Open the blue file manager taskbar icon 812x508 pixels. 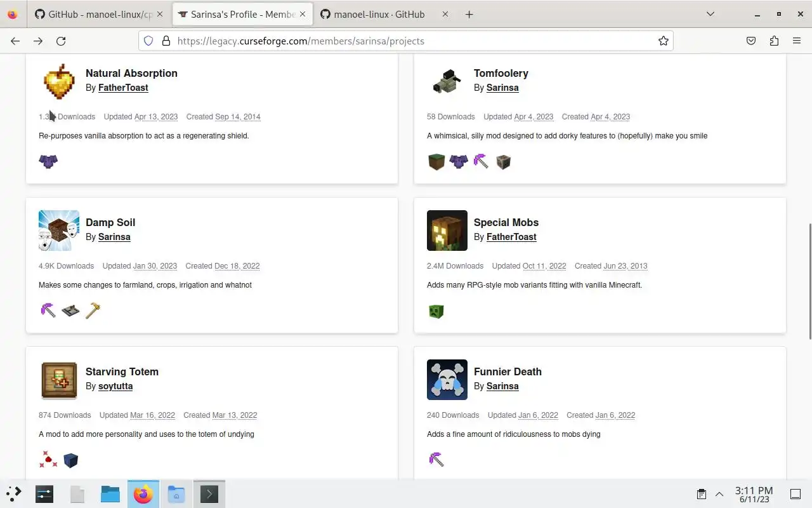point(110,493)
